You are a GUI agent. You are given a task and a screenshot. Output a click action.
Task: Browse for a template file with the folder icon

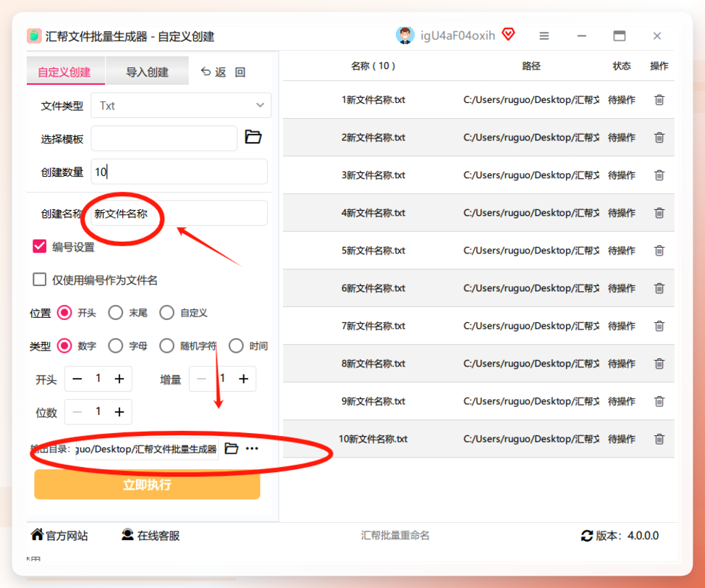(x=253, y=137)
